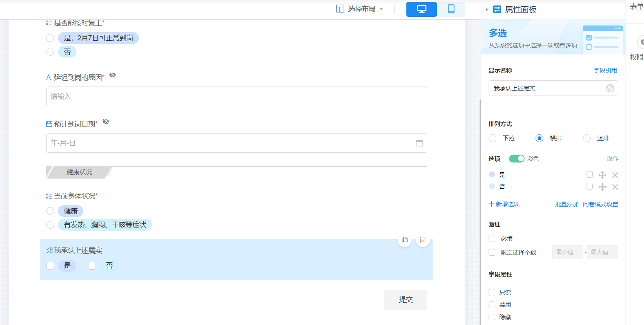Copy the selected 我承认上述属实 field

(x=404, y=240)
